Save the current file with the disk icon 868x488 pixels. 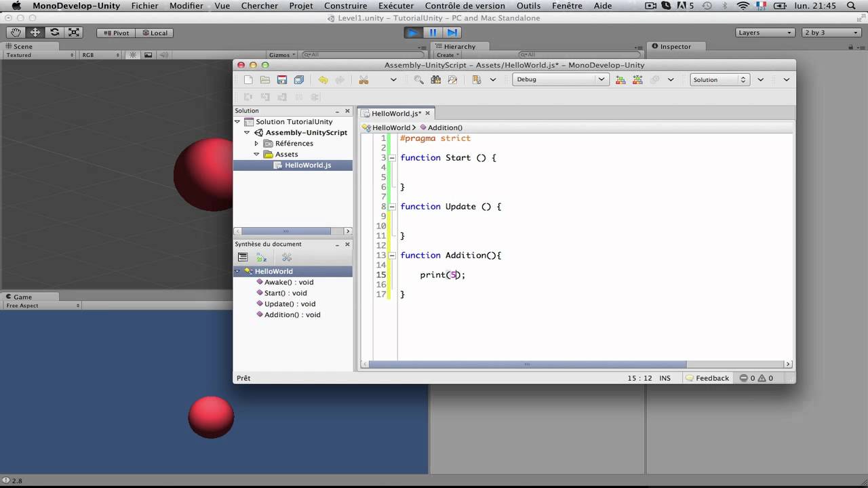click(x=282, y=80)
